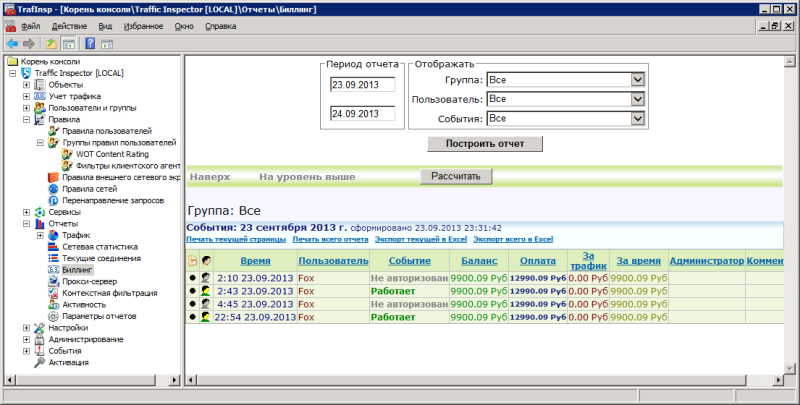Screen dimensions: 800x405
Task: Open the Справка menu
Action: [220, 26]
